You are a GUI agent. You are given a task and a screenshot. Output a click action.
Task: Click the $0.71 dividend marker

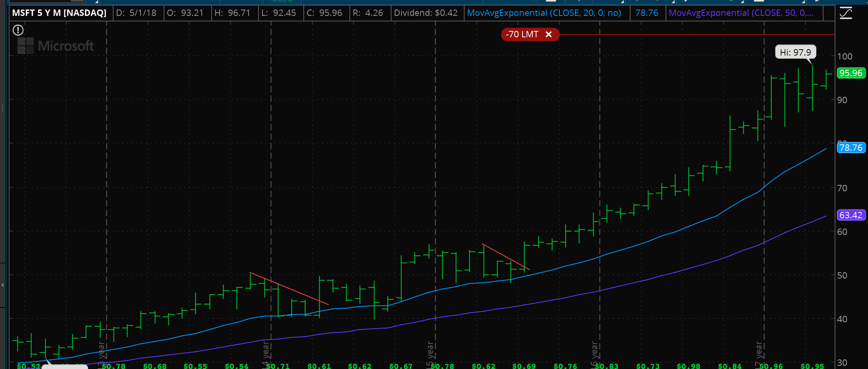(278, 365)
